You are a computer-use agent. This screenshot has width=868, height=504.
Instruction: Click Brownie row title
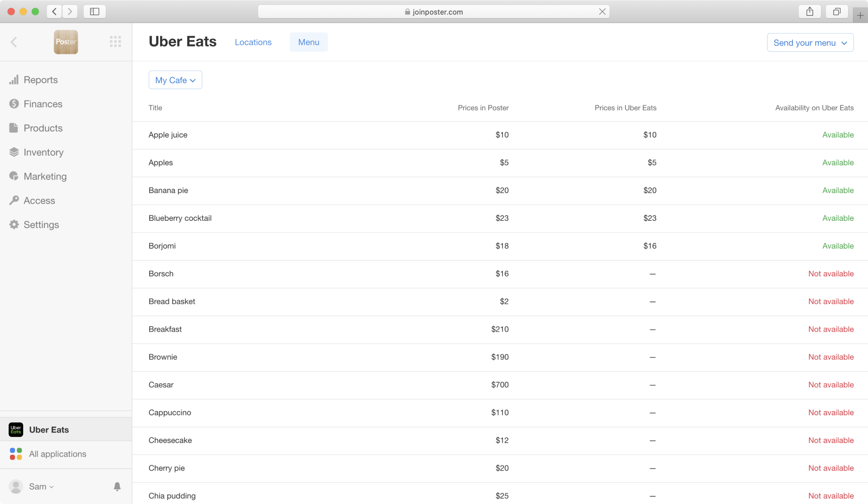(x=163, y=357)
